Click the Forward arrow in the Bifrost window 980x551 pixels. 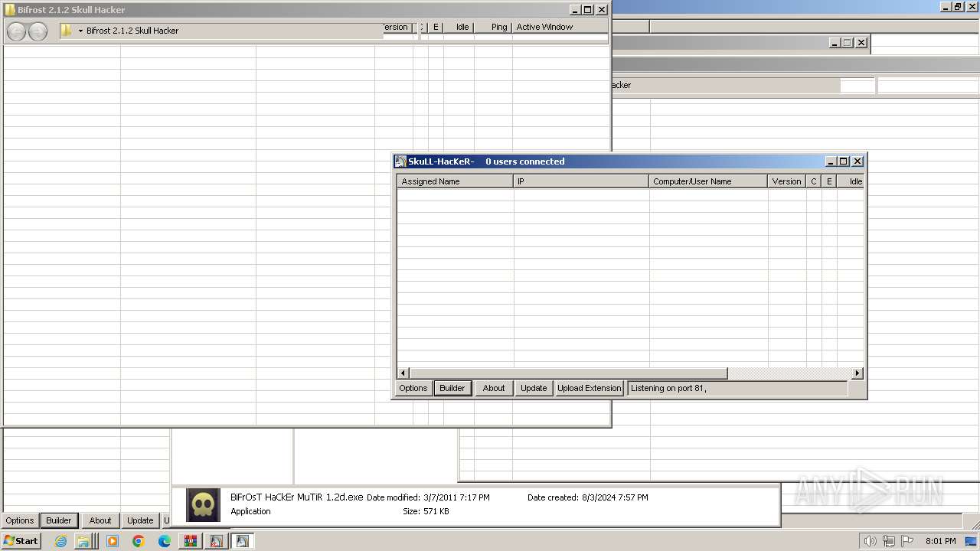tap(38, 31)
